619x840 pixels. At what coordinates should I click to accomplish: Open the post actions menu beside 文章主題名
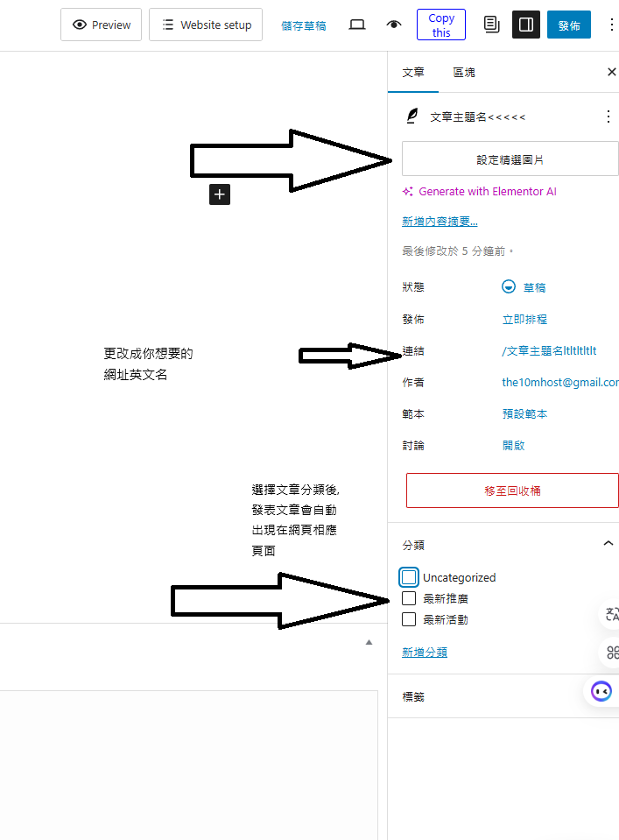608,116
